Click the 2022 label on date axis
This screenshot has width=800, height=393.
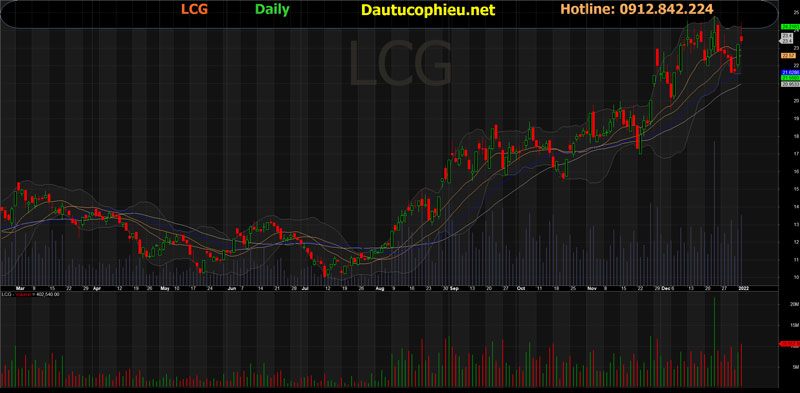pos(743,288)
